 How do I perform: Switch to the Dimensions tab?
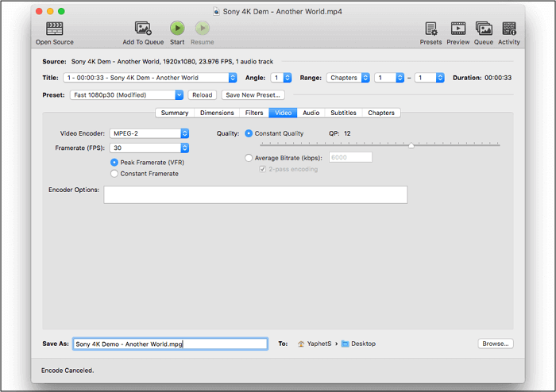tap(217, 113)
